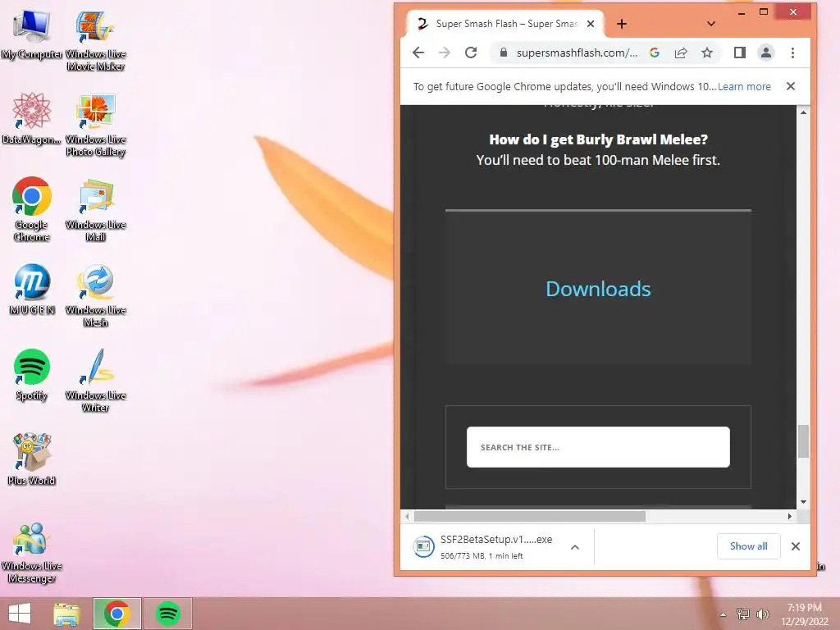Launch Spotify desktop shortcut
This screenshot has width=840, height=630.
pyautogui.click(x=32, y=375)
